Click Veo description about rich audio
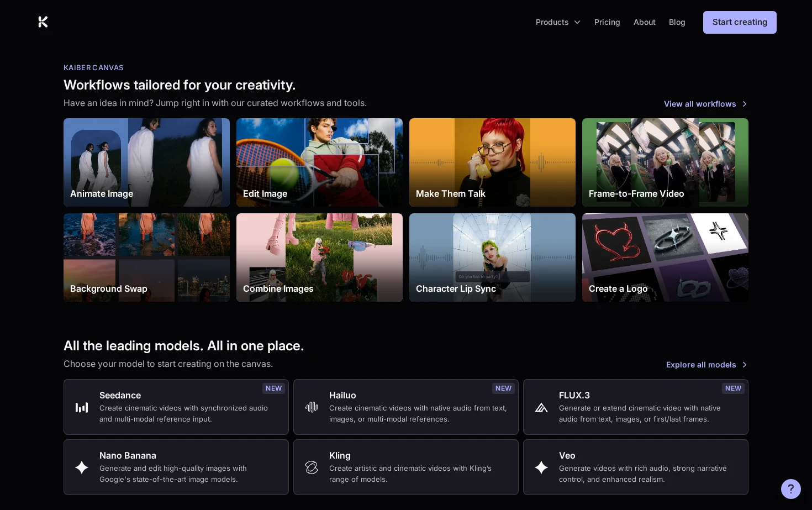 643,474
